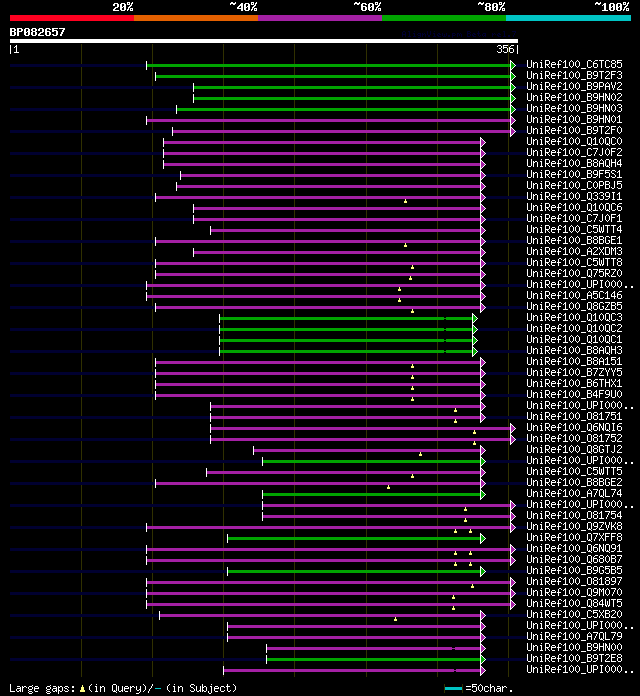Open UniRef100_Q10QC0 entry

pyautogui.click(x=574, y=141)
